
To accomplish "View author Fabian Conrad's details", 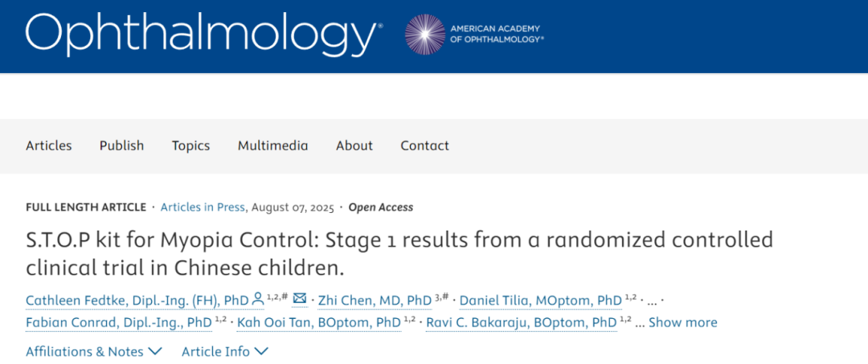I will pyautogui.click(x=119, y=322).
